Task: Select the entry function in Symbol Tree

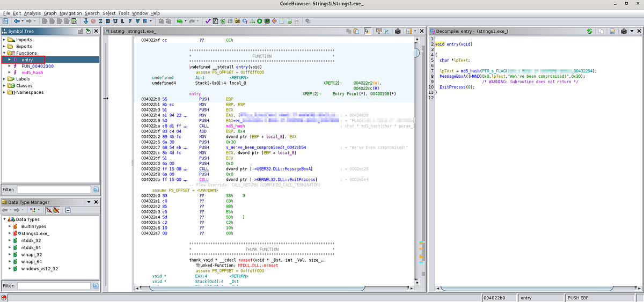Action: click(27, 60)
